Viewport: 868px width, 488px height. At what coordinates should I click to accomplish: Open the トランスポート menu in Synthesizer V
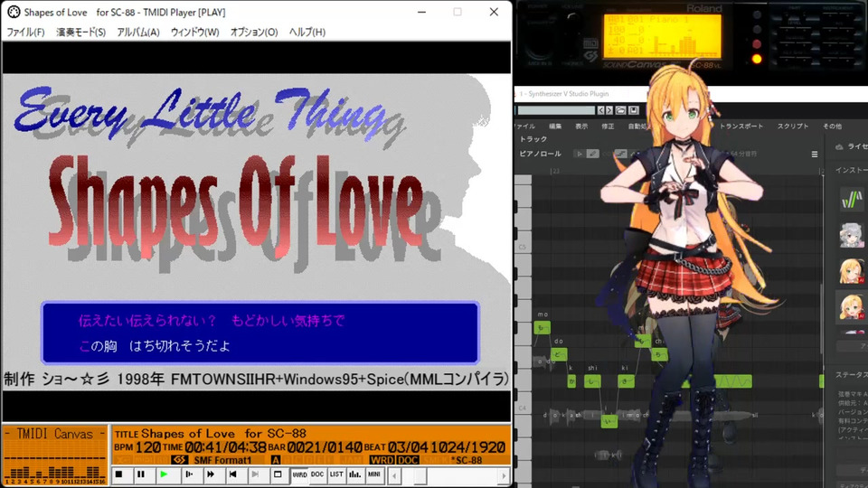click(741, 127)
